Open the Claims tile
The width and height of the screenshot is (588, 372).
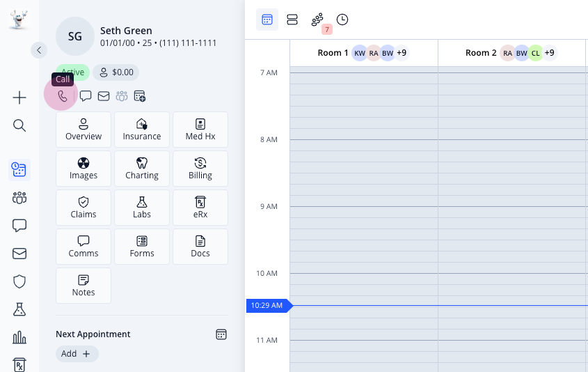[x=84, y=208]
